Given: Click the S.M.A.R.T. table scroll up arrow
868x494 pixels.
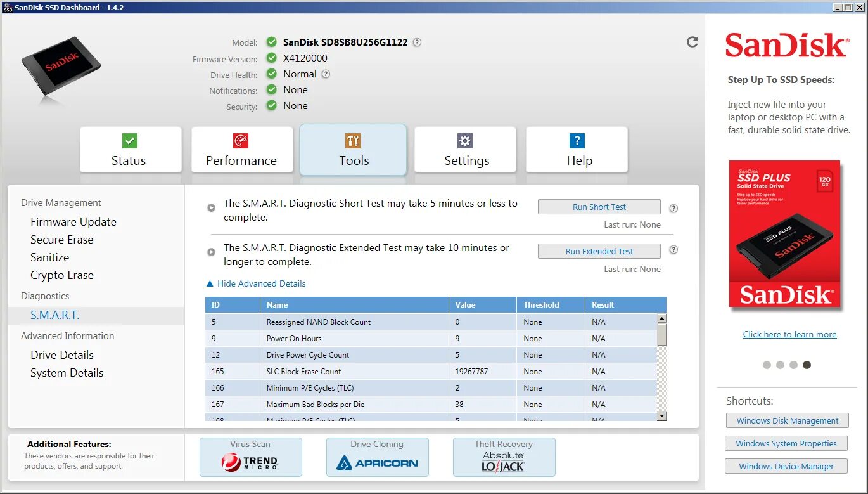Looking at the screenshot, I should point(662,318).
